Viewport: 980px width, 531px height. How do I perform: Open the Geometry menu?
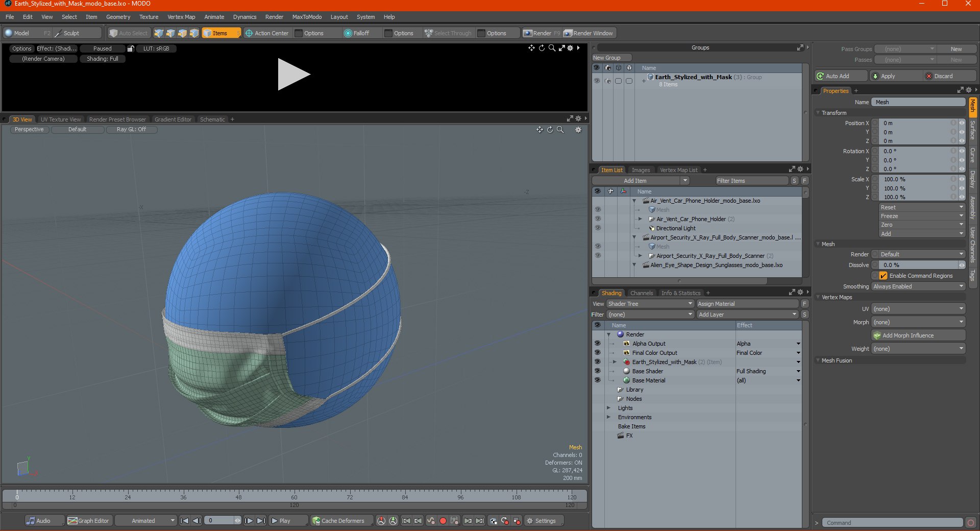118,17
